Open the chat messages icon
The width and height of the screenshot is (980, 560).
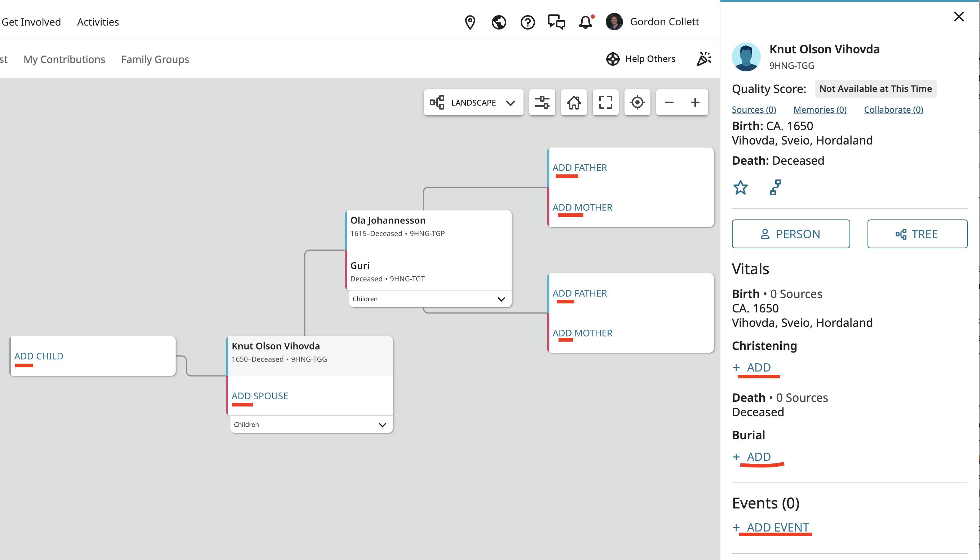click(x=556, y=22)
